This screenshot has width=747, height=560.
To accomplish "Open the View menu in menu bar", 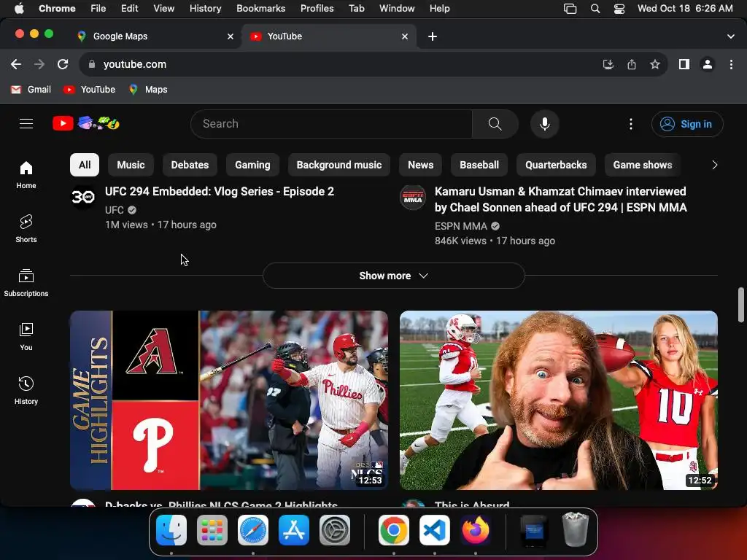I will point(163,9).
